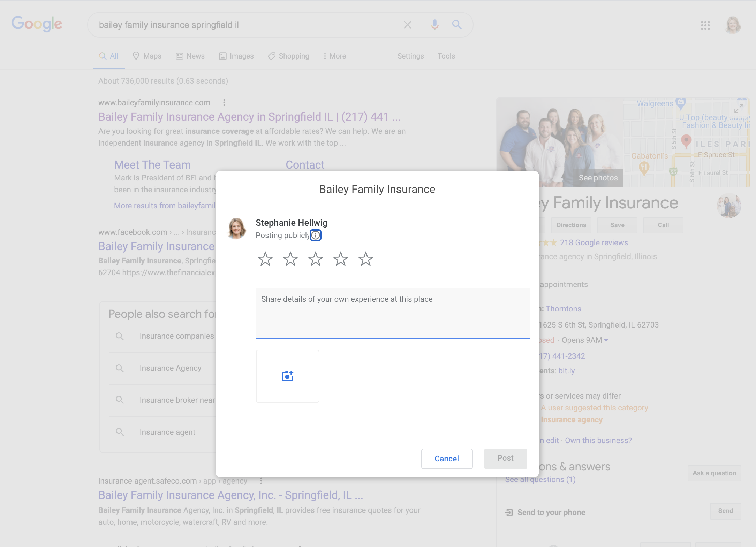Start voice search with the microphone icon
The height and width of the screenshot is (547, 756).
click(x=434, y=25)
